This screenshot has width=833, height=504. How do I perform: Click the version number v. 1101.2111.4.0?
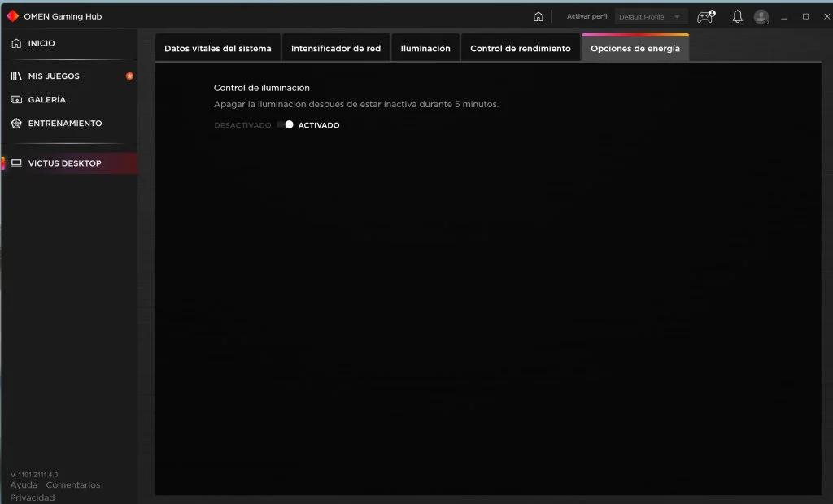point(34,474)
